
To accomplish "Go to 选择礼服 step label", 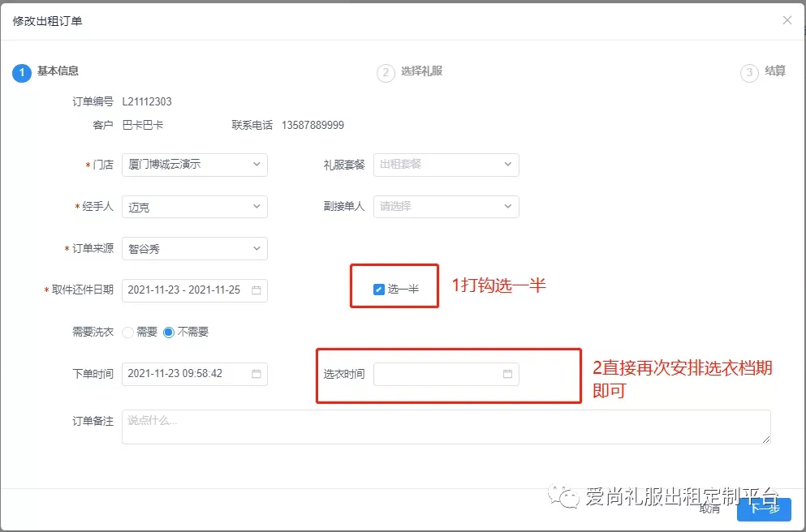I will point(421,71).
